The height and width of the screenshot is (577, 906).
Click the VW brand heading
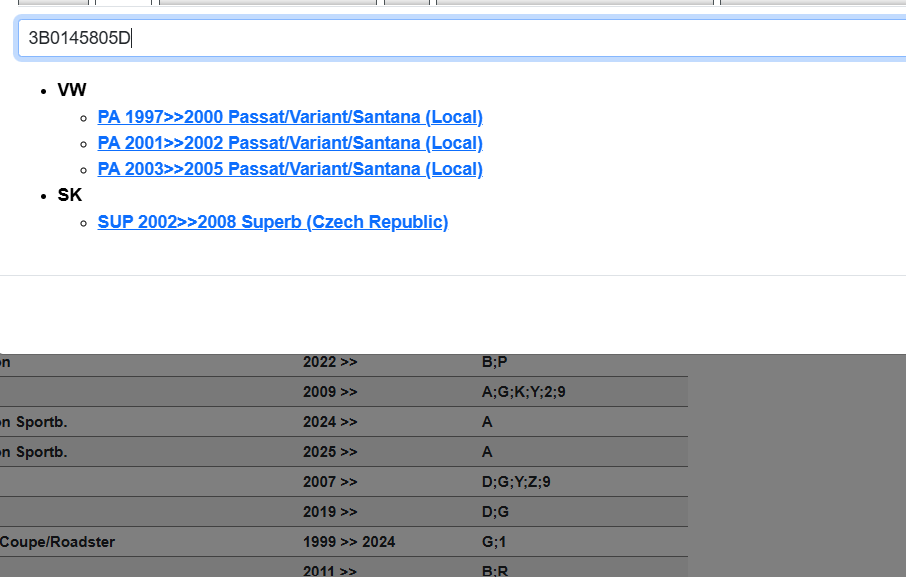(72, 90)
